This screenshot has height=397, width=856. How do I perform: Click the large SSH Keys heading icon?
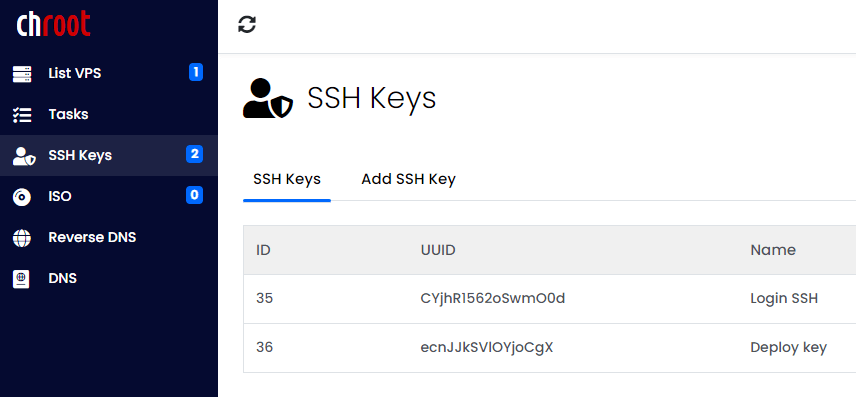tap(268, 98)
